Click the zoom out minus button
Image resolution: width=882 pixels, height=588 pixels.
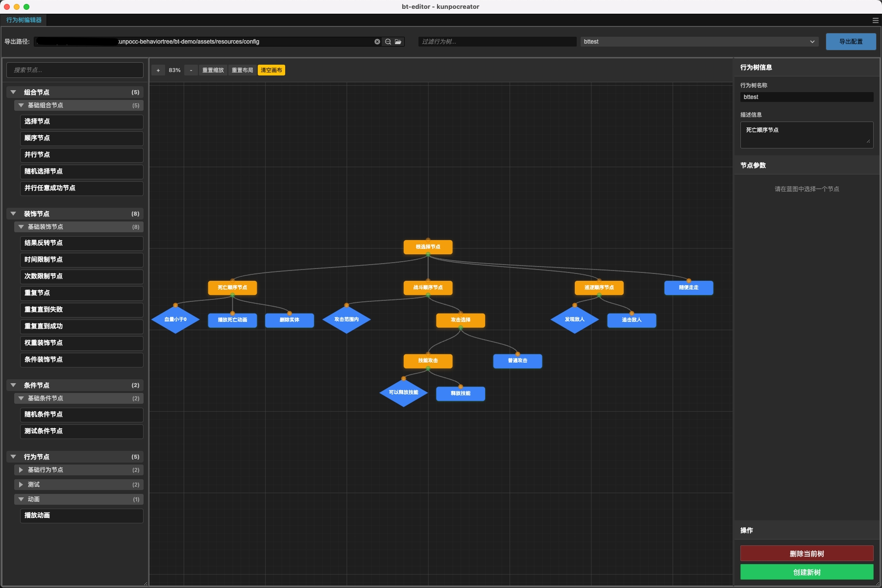[x=191, y=70]
